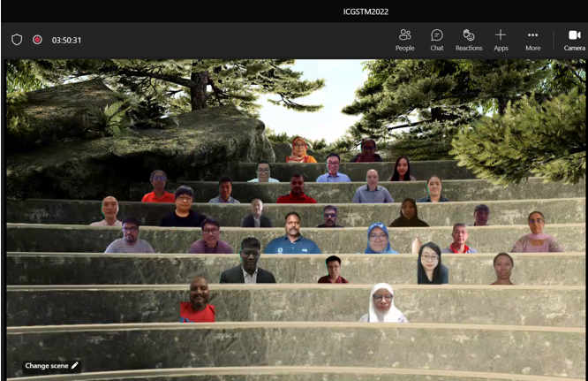The width and height of the screenshot is (588, 381).
Task: Click the ICGSTM2022 meeting title
Action: tap(366, 11)
